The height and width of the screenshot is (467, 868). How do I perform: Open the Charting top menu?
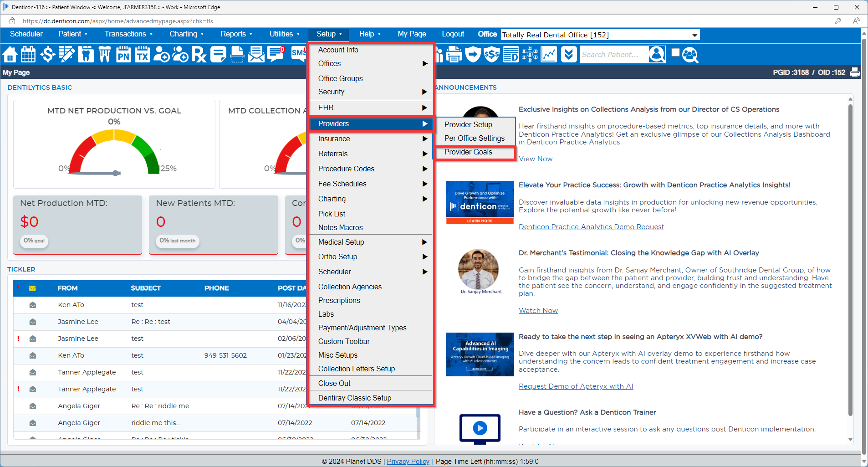pos(186,34)
